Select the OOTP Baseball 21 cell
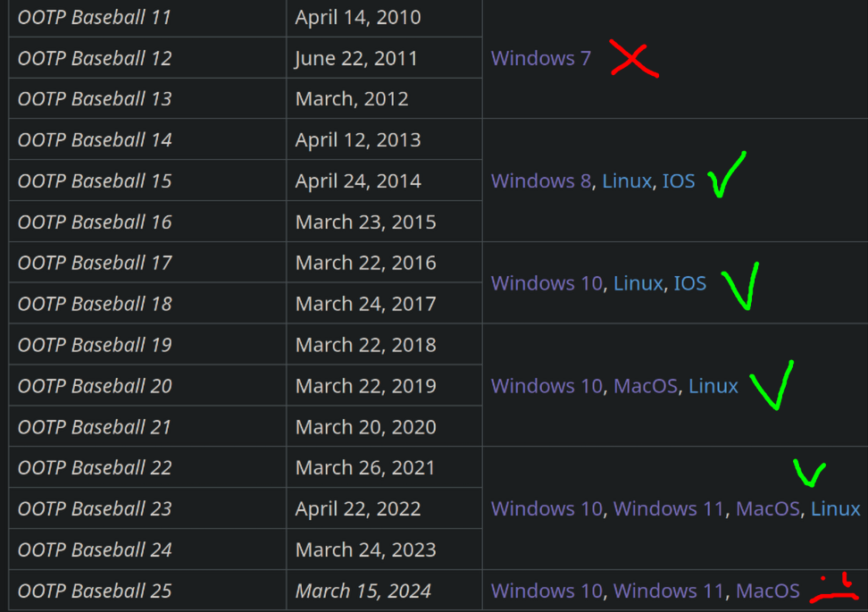The image size is (868, 612). pyautogui.click(x=148, y=426)
